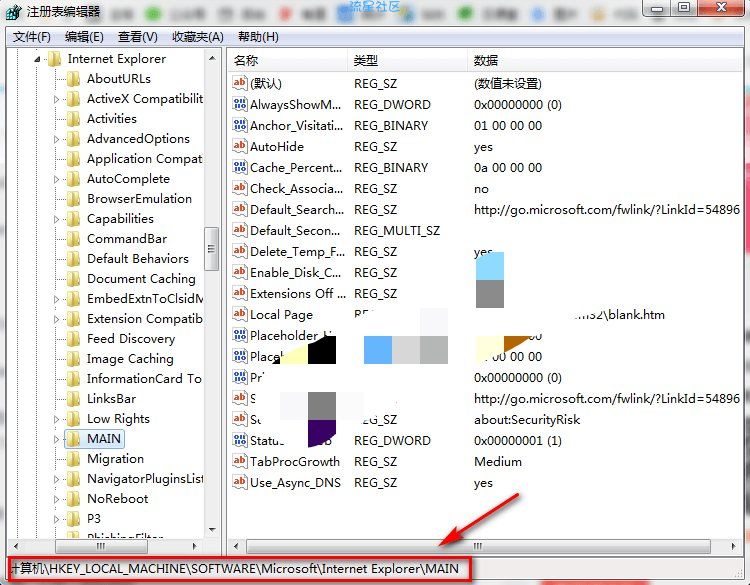Expand the NavigatorPluginsList key
Image resolution: width=750 pixels, height=585 pixels.
(56, 479)
